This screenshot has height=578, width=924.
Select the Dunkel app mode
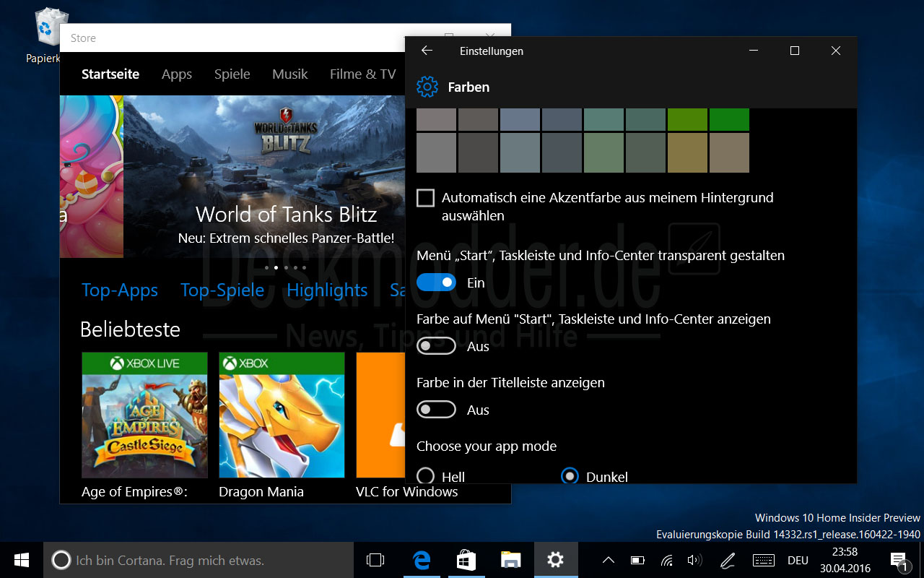570,476
